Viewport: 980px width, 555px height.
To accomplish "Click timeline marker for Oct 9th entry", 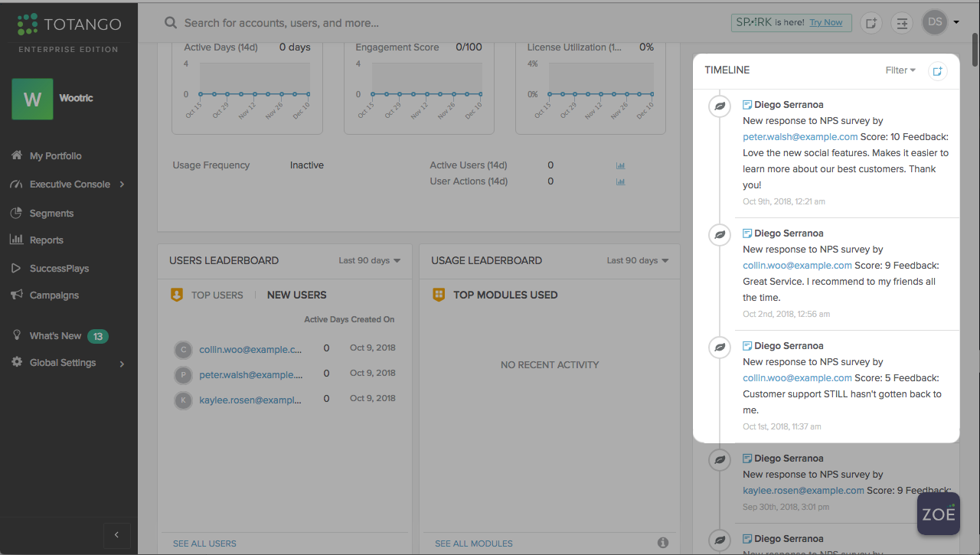I will [x=719, y=106].
